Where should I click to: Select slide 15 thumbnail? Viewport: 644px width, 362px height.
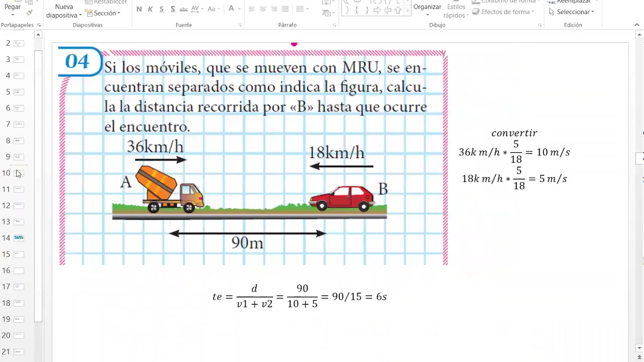(x=19, y=254)
